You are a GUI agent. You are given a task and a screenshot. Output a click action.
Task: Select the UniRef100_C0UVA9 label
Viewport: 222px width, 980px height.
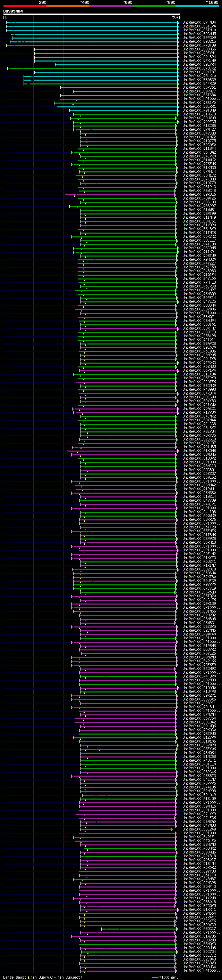[x=199, y=118]
